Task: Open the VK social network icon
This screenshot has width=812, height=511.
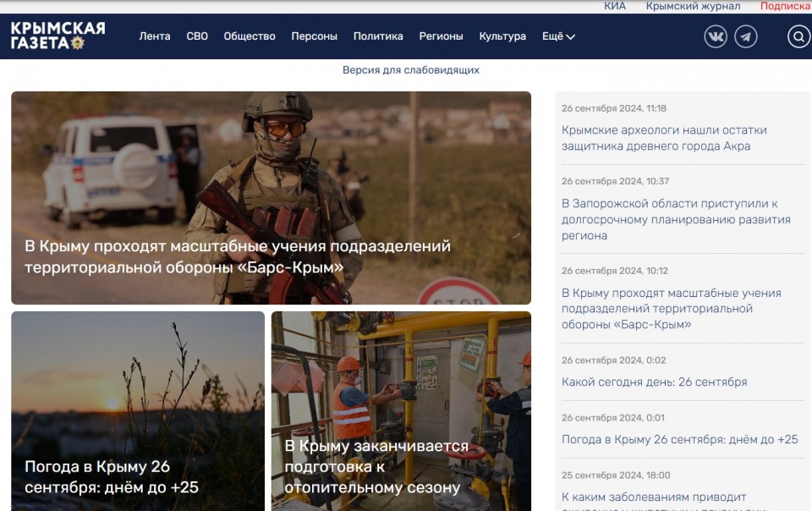Action: click(x=716, y=36)
